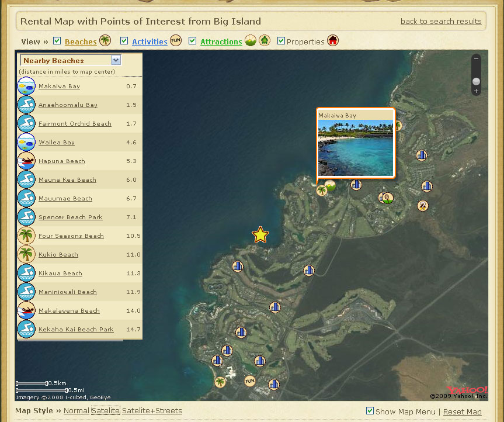Click the Kikaua Beach swimmer icon
The height and width of the screenshot is (422, 504).
26,272
